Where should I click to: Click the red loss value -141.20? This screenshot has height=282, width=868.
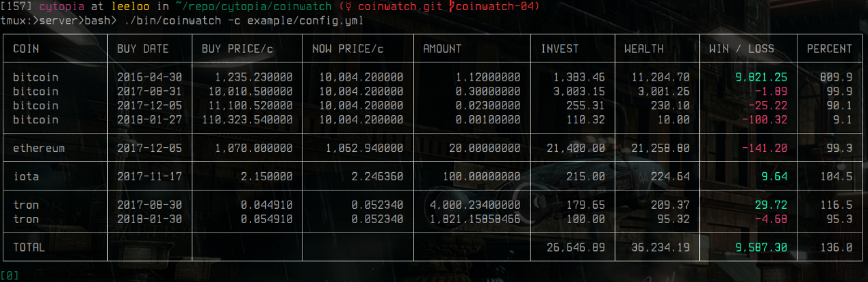pyautogui.click(x=764, y=148)
